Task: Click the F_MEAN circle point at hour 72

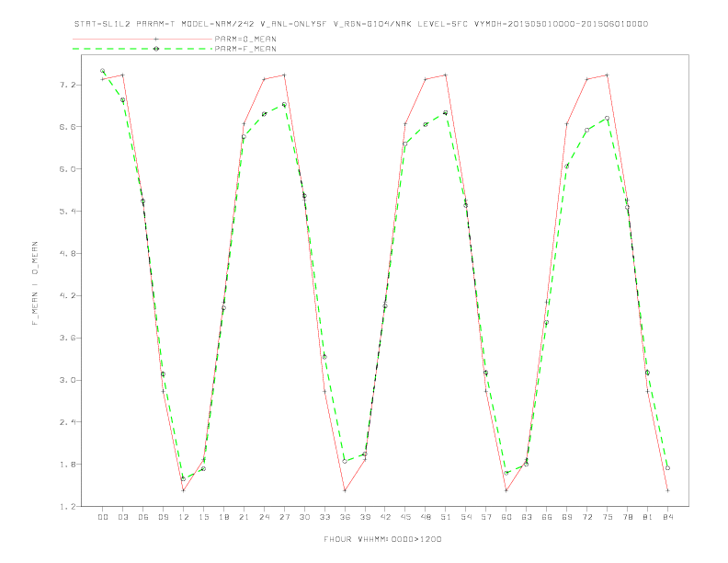Action: (x=586, y=130)
